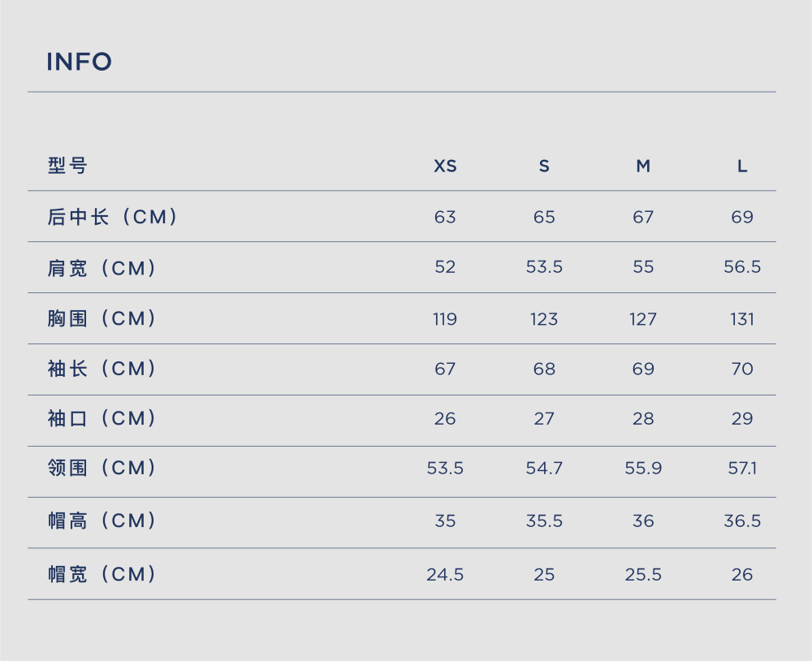The image size is (812, 661).
Task: Click the 袖长 (CM) row label
Action: point(101,369)
